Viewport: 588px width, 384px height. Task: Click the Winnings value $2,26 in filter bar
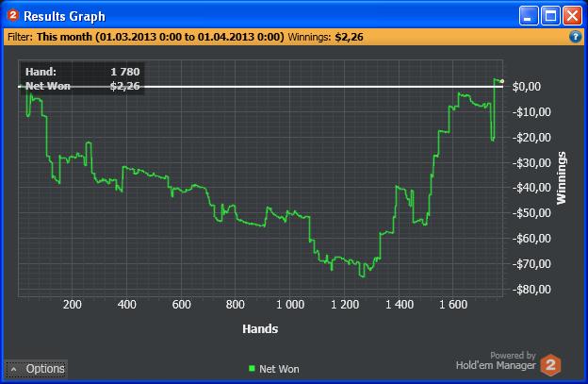point(349,37)
